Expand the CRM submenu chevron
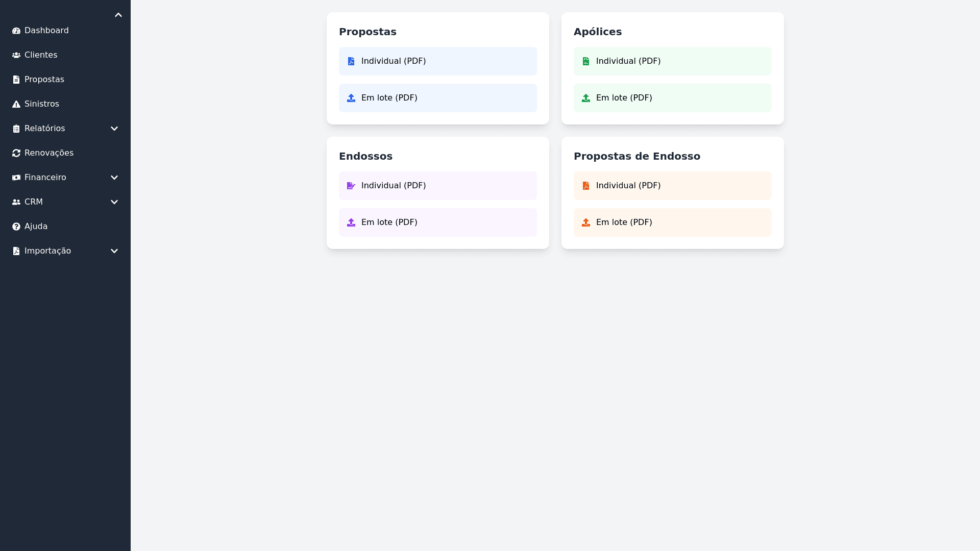The height and width of the screenshot is (551, 980). 114,202
